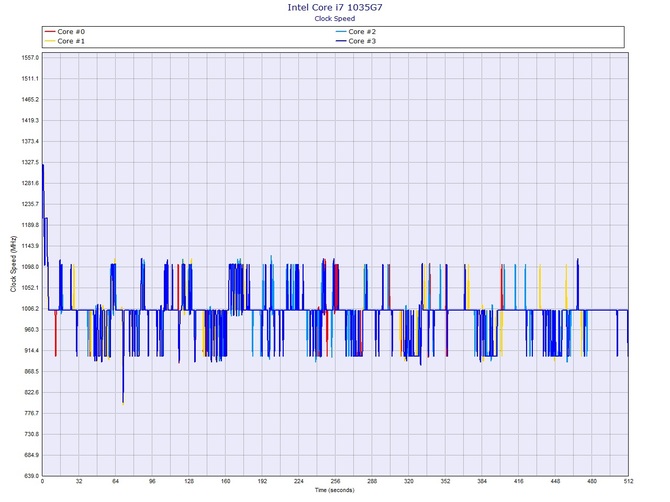
Task: Click the 288 tick on time axis
Action: 372,481
